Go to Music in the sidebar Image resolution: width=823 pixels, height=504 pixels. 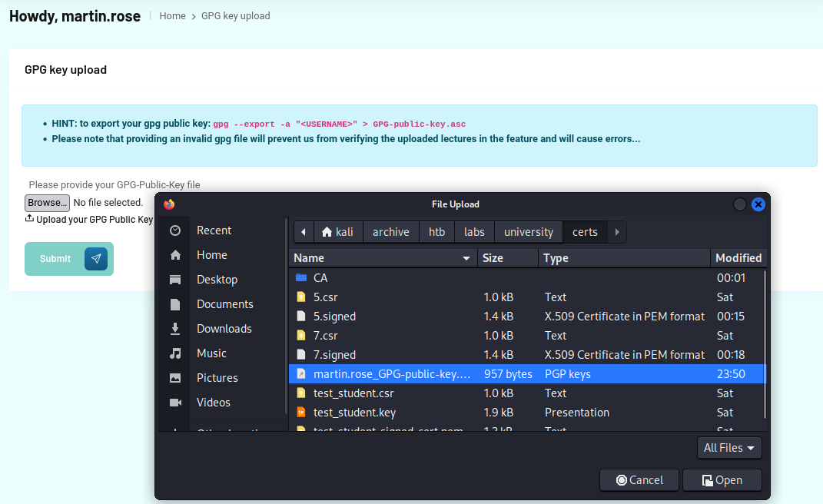pyautogui.click(x=211, y=353)
